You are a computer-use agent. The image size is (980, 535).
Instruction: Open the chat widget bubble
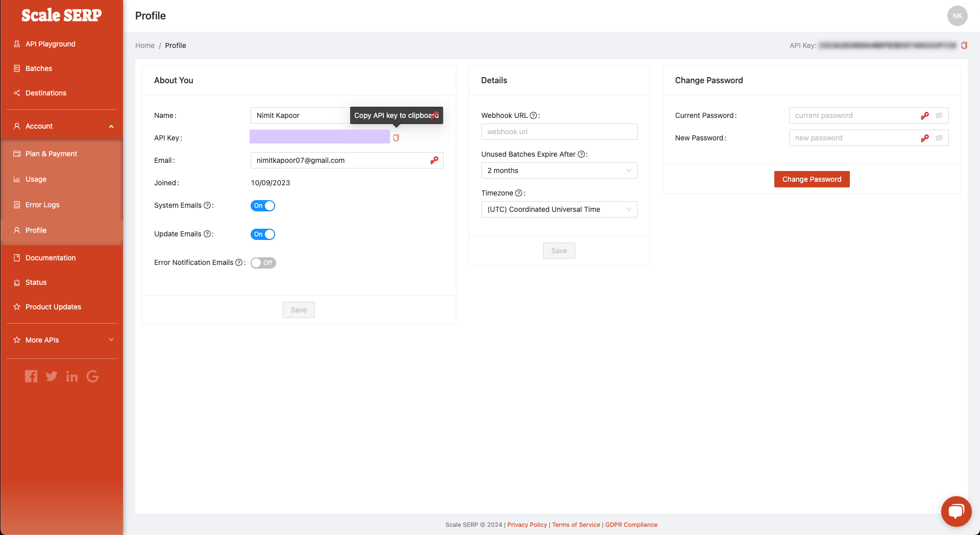coord(956,511)
